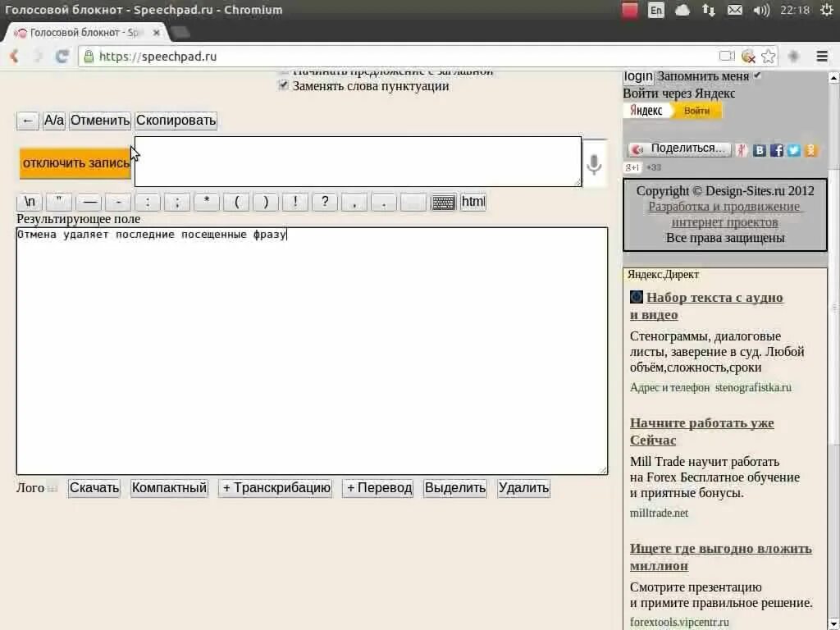
Task: Toggle 'Заменять слова пунктуации' checkbox
Action: pos(283,85)
